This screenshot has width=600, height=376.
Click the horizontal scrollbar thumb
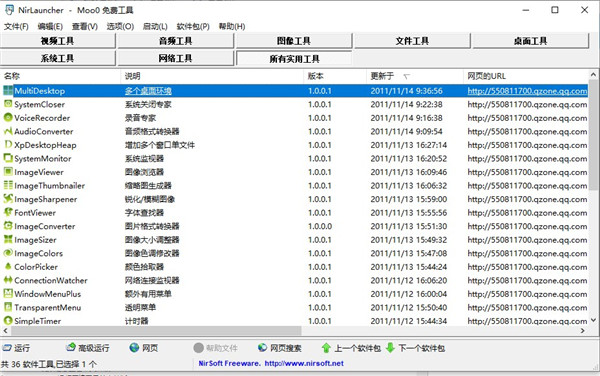click(x=156, y=330)
